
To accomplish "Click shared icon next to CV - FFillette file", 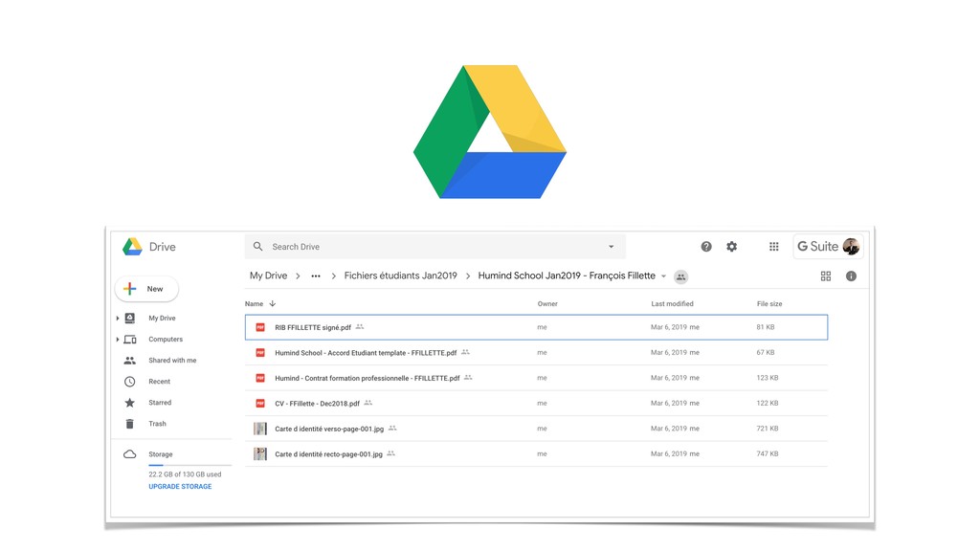I will click(368, 403).
